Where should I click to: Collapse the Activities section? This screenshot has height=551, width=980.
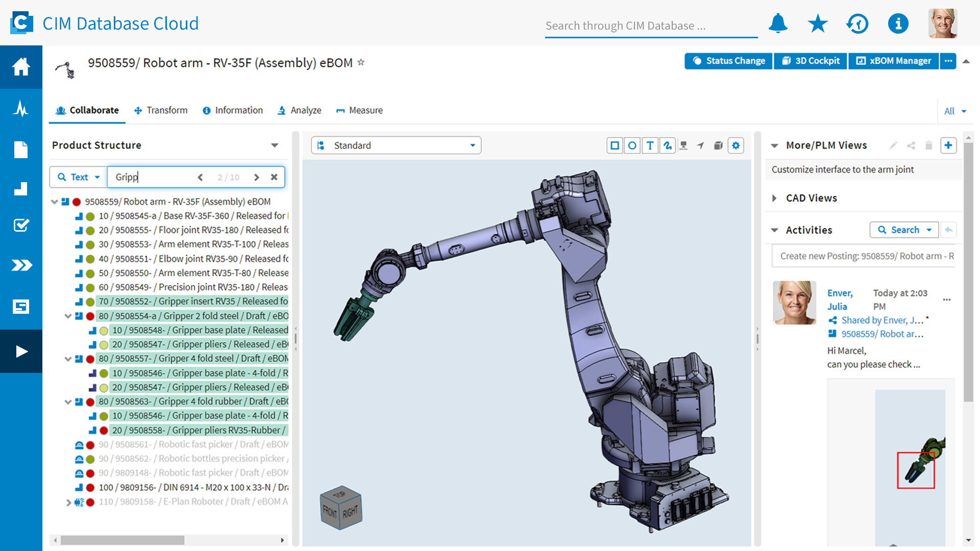774,230
